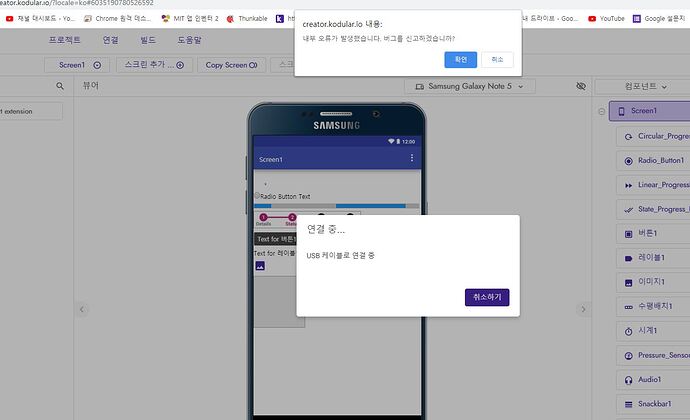Click the phone preview three-dot menu

(411, 158)
